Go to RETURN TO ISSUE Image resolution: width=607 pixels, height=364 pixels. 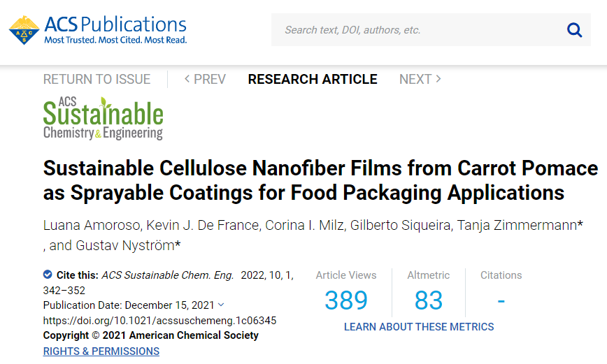(x=97, y=80)
